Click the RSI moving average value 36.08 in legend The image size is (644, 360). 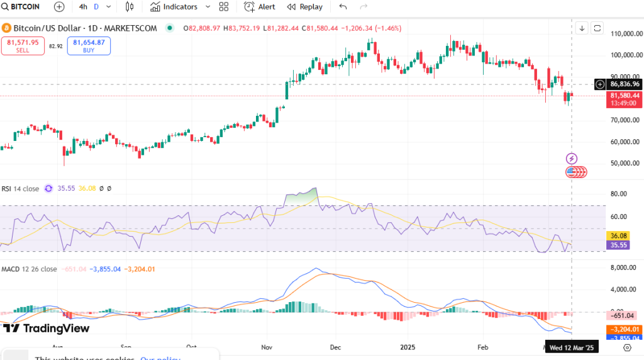(x=87, y=188)
